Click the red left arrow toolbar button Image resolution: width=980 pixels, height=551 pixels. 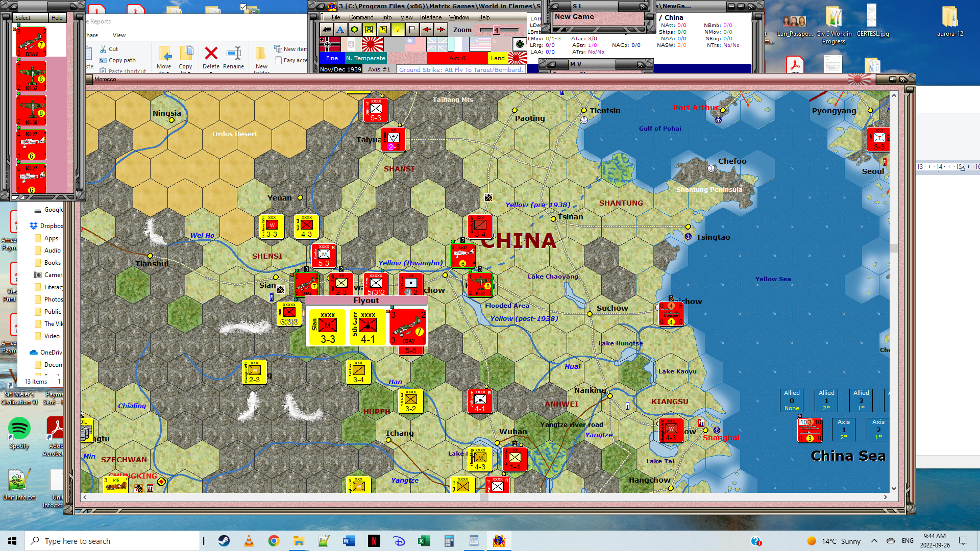[x=427, y=30]
